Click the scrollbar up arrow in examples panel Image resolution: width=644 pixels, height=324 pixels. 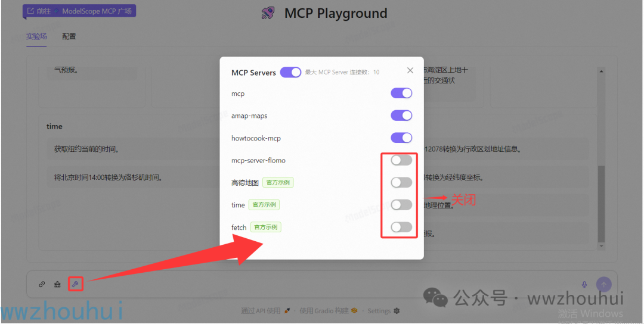click(x=601, y=71)
